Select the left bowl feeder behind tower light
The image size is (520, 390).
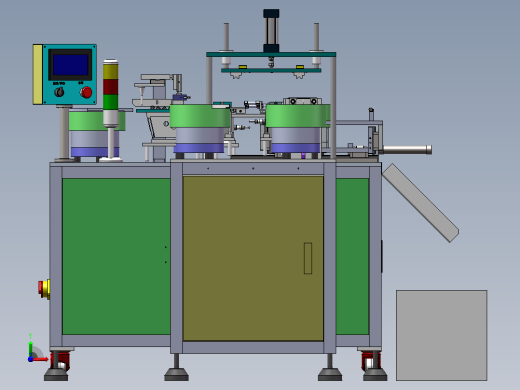coord(89,133)
